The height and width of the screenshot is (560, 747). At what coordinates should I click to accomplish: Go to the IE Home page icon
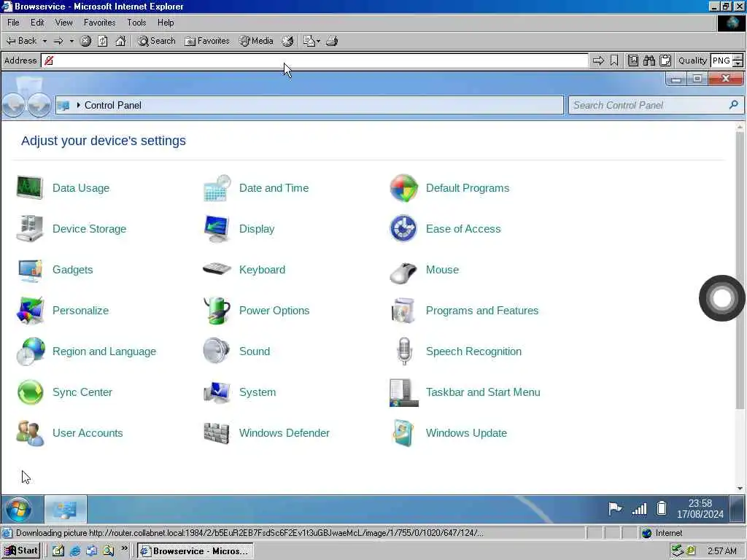pyautogui.click(x=120, y=41)
